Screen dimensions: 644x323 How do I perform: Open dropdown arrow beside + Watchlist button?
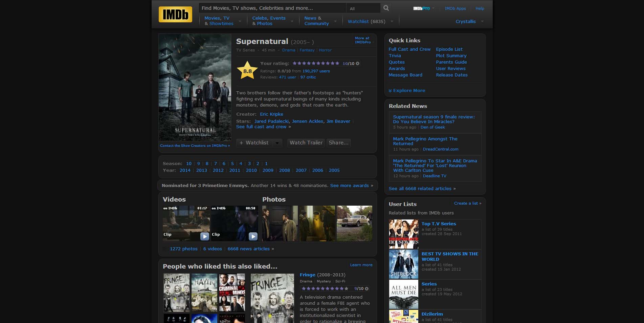pyautogui.click(x=277, y=143)
